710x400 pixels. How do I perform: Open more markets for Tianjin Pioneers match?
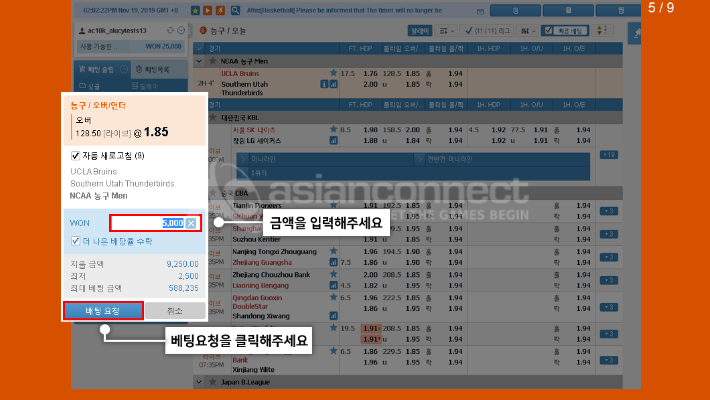(609, 211)
